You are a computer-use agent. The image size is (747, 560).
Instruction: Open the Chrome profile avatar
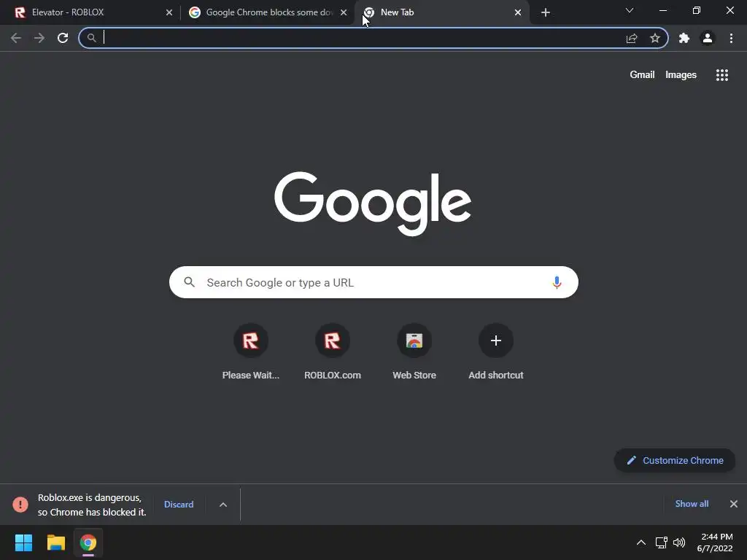pyautogui.click(x=708, y=38)
